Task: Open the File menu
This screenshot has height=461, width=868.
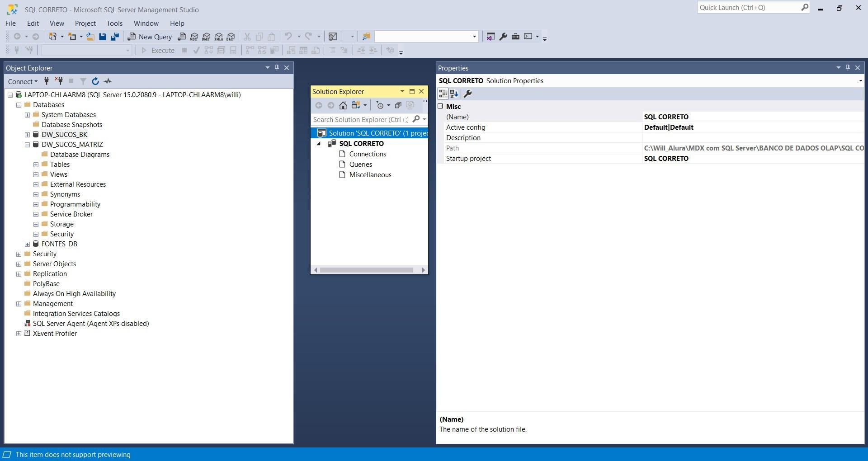Action: click(10, 23)
